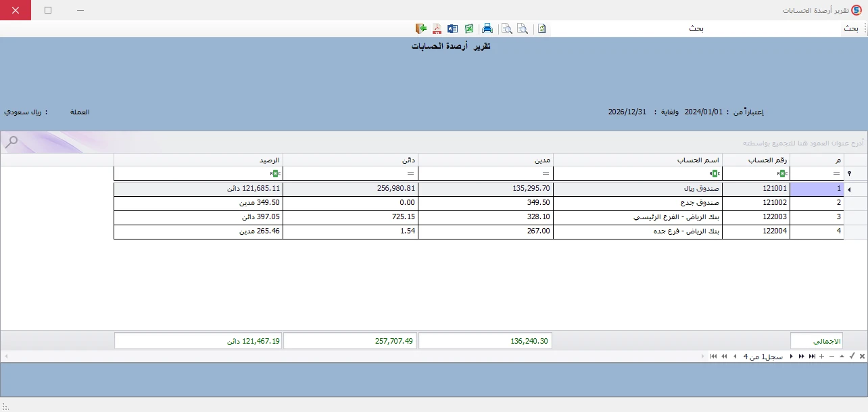The height and width of the screenshot is (412, 868).
Task: Export the report to Word
Action: pos(452,28)
